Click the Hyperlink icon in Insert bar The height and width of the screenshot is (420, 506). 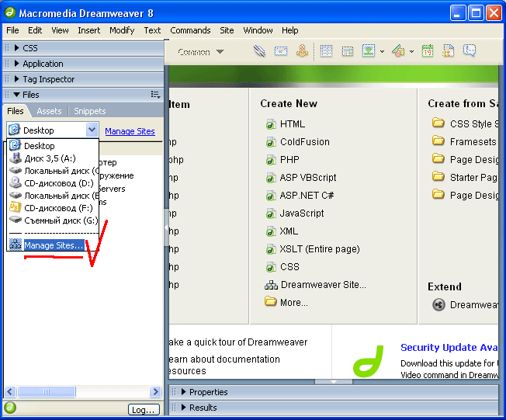[259, 51]
